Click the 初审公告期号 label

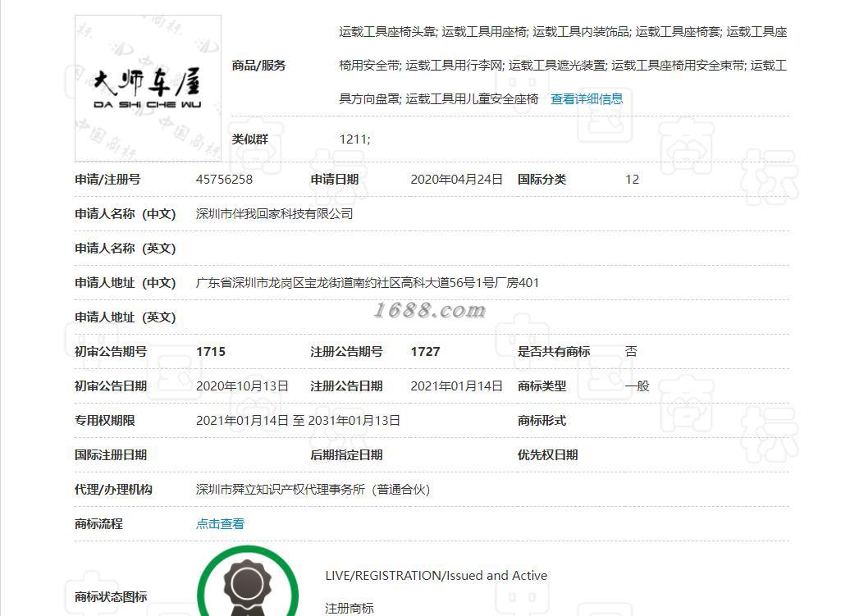coord(111,352)
